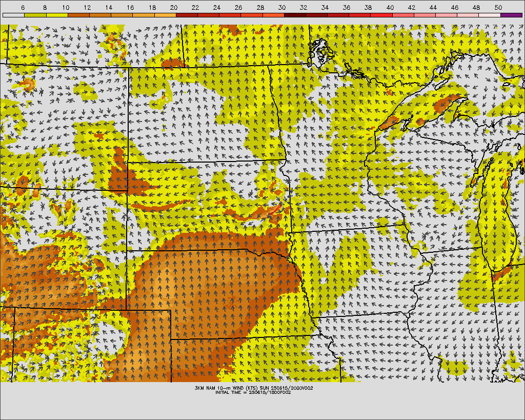
Task: Click the legend label "24"
Action: tap(217, 7)
